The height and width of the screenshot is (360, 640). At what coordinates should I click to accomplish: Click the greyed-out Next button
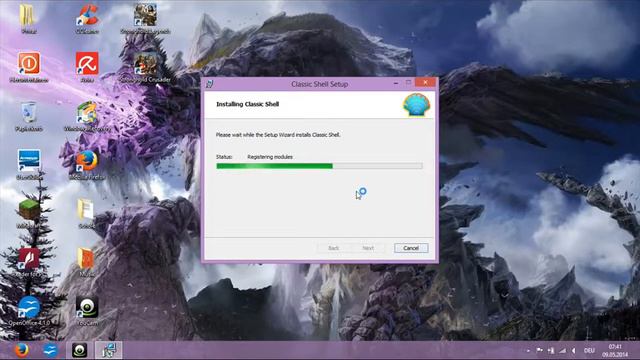pyautogui.click(x=368, y=248)
